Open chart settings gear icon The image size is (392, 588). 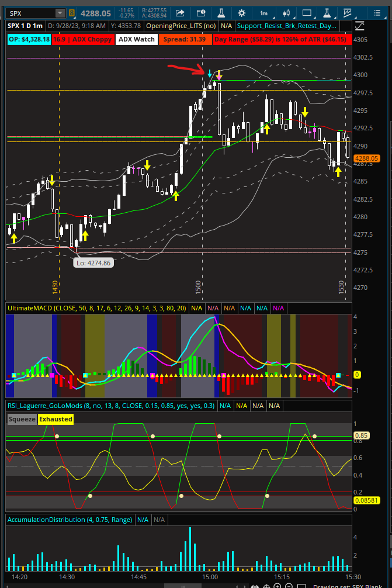coord(242,13)
